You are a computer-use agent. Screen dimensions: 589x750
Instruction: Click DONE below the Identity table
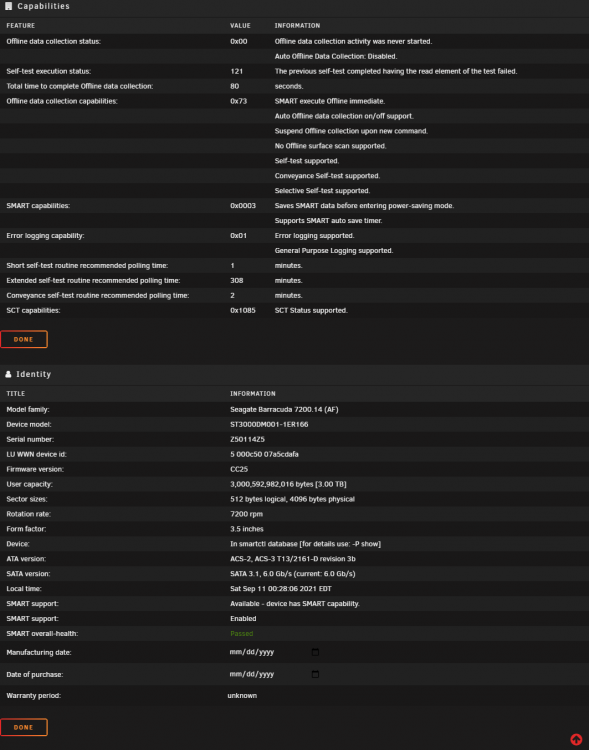click(x=24, y=727)
